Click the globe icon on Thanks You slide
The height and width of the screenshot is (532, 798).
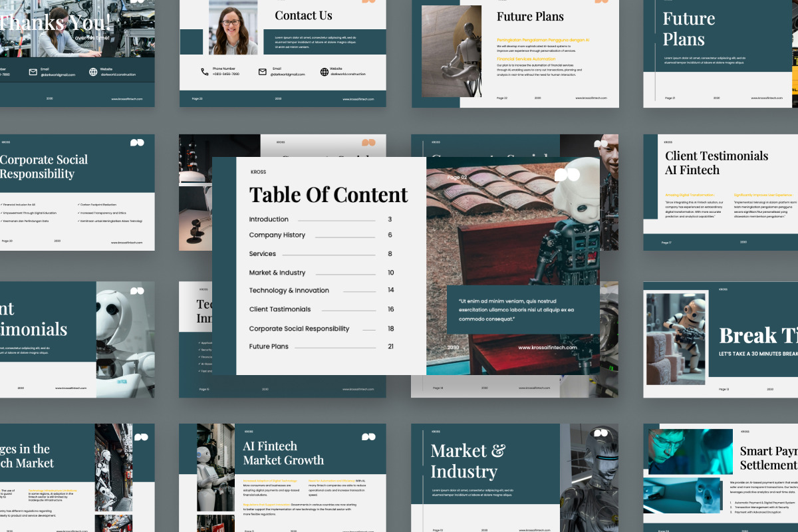coord(93,72)
